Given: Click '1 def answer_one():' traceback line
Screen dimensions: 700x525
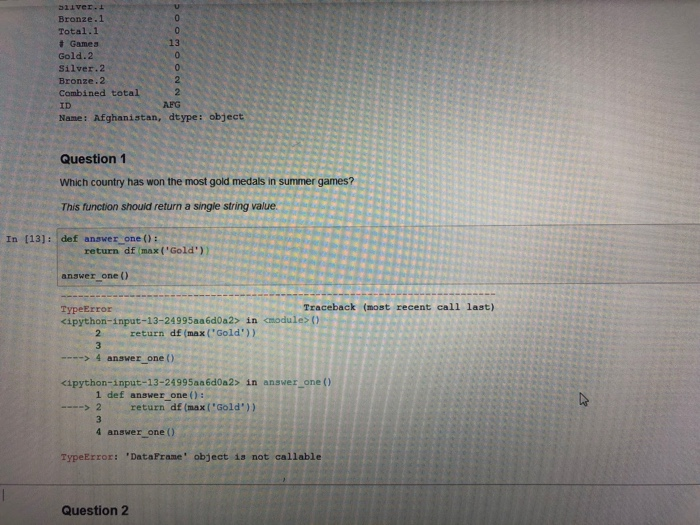Looking at the screenshot, I should (150, 395).
